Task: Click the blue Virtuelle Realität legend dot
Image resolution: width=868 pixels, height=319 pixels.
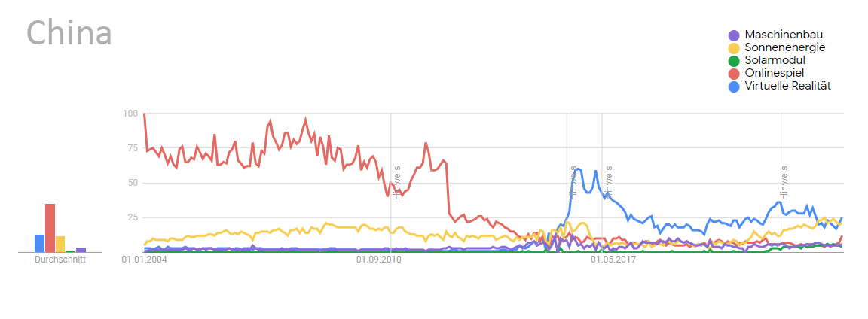Action: tap(734, 87)
